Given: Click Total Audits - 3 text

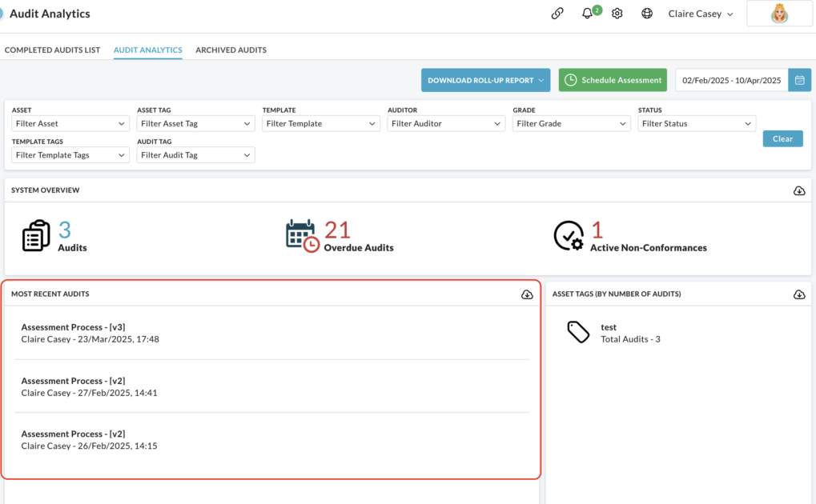Looking at the screenshot, I should pyautogui.click(x=631, y=339).
